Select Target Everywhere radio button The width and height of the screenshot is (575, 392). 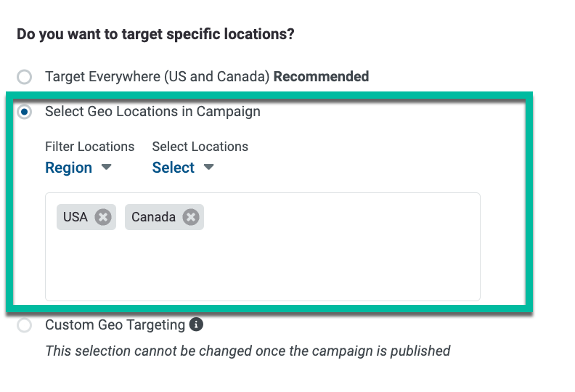point(25,77)
